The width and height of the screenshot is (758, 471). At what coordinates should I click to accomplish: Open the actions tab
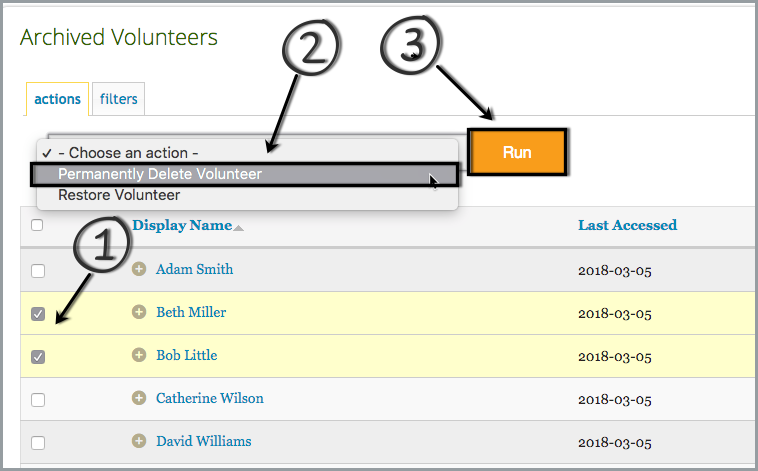tap(57, 100)
